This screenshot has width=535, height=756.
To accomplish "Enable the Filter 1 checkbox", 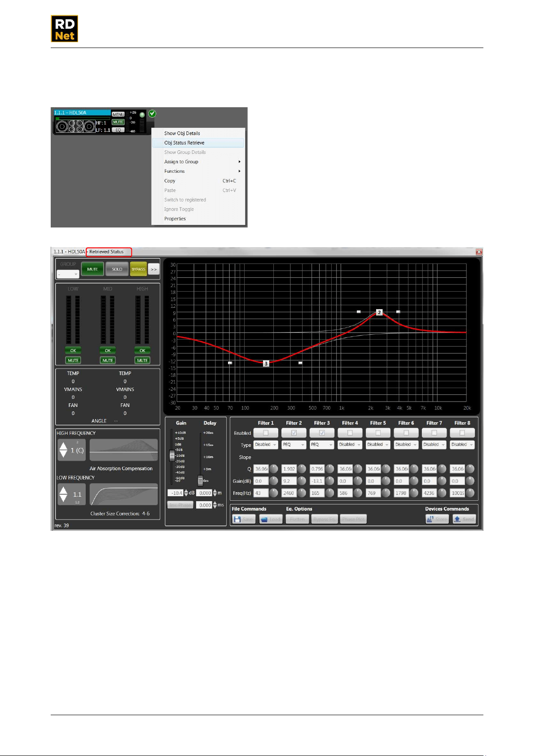I will tap(266, 433).
